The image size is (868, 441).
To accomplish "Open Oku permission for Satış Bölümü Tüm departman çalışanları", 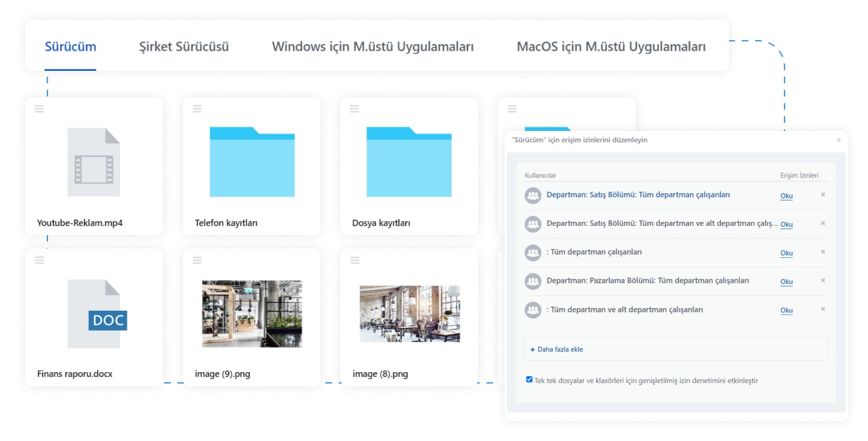I will [787, 196].
